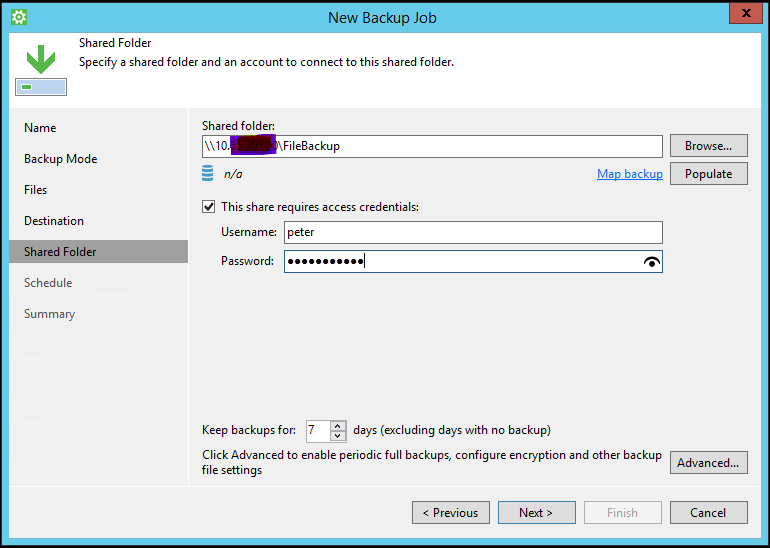Viewport: 770px width, 548px height.
Task: Click the green download arrow wizard icon
Action: click(40, 61)
